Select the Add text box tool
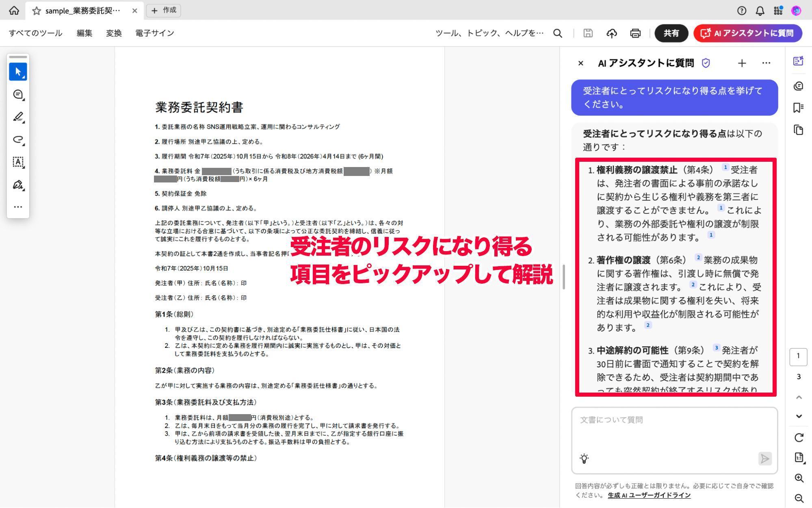 [18, 162]
